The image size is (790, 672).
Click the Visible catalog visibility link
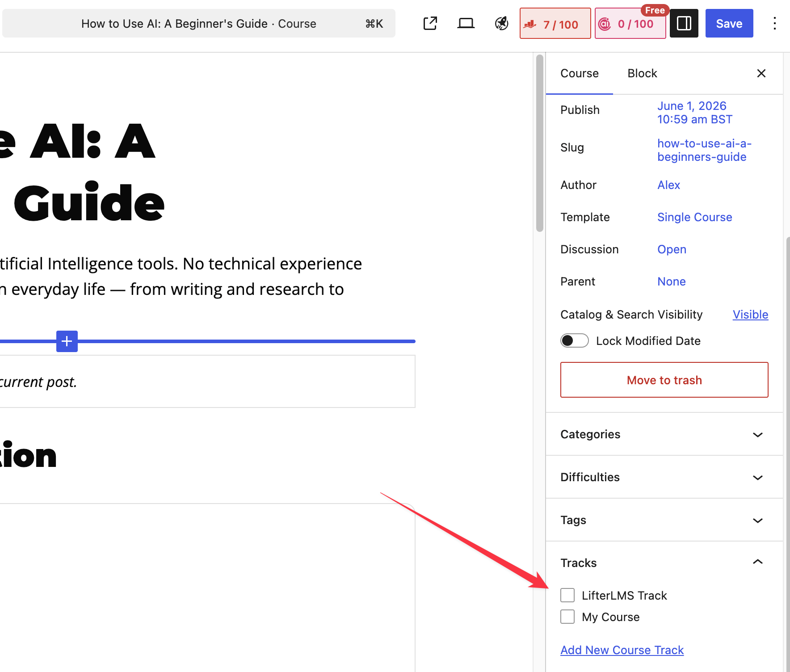750,315
